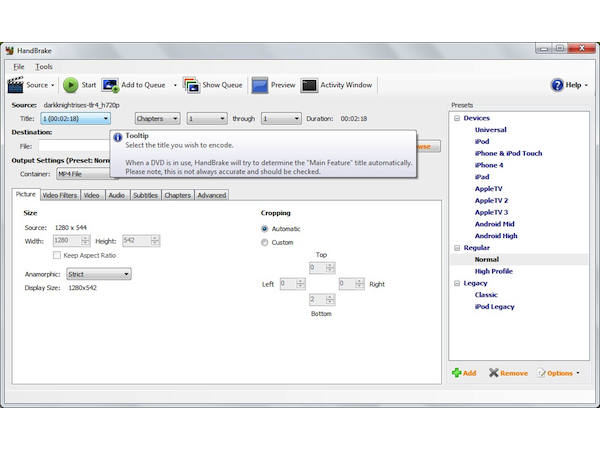Viewport: 600px width, 450px height.
Task: Click the Top crop spinner
Action: point(322,267)
